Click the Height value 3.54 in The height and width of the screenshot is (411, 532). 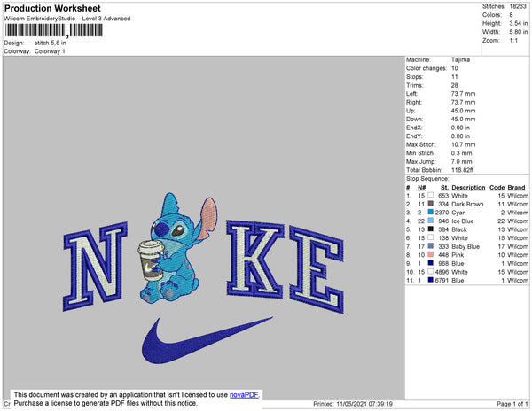[519, 23]
